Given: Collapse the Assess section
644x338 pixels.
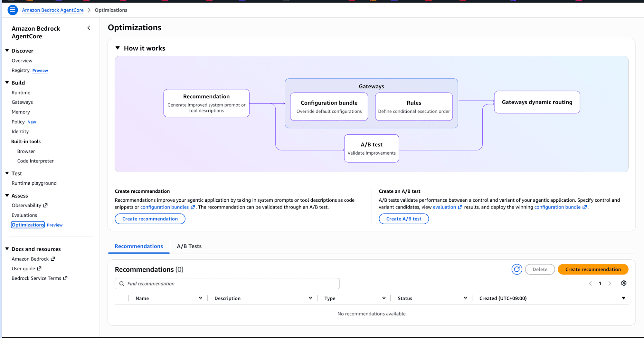Looking at the screenshot, I should coord(7,196).
